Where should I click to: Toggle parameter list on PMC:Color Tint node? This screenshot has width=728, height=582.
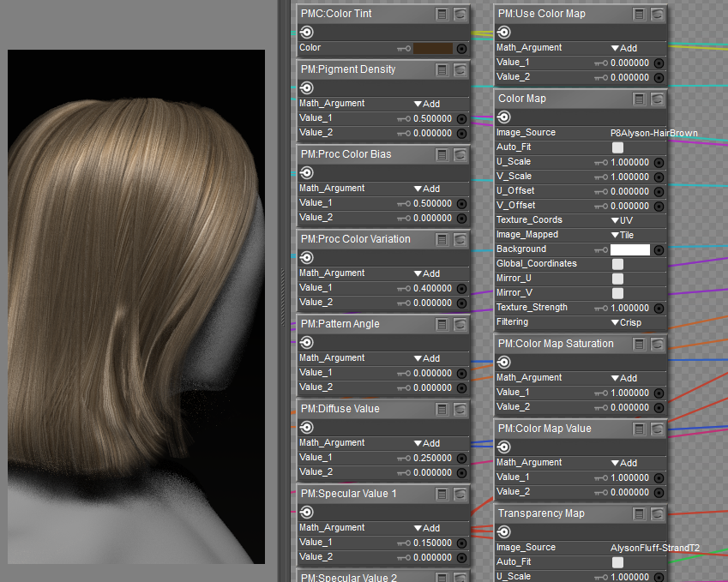click(x=442, y=14)
